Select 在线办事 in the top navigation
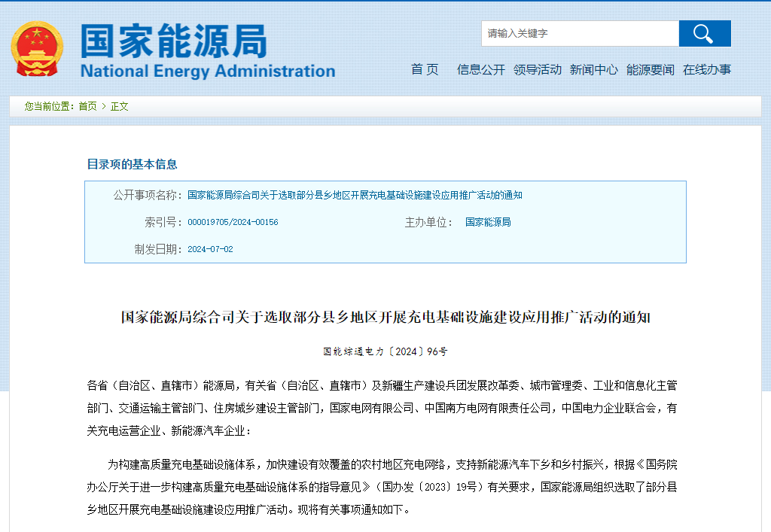771x532 pixels. (706, 69)
